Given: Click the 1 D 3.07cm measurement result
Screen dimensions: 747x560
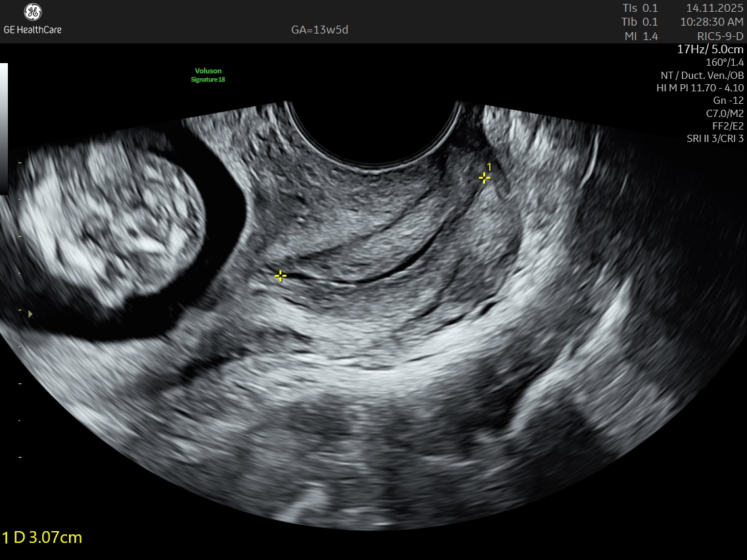Looking at the screenshot, I should 42,537.
